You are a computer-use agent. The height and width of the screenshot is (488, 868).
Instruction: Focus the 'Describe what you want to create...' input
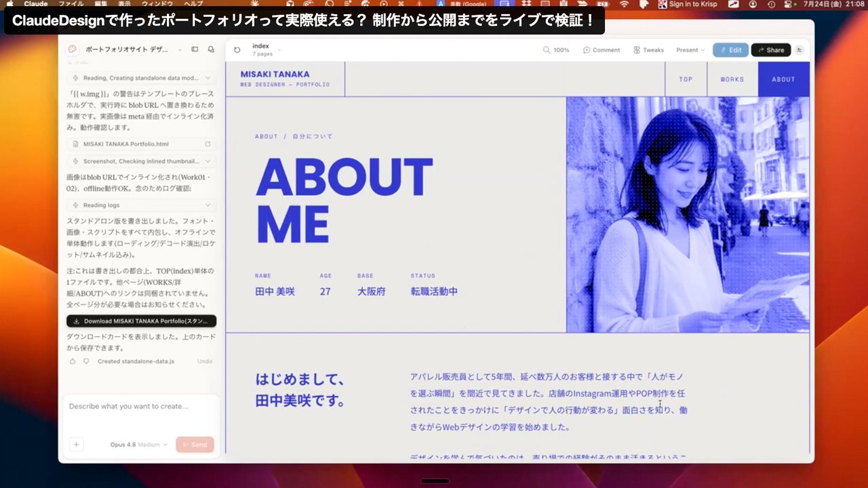click(x=141, y=407)
